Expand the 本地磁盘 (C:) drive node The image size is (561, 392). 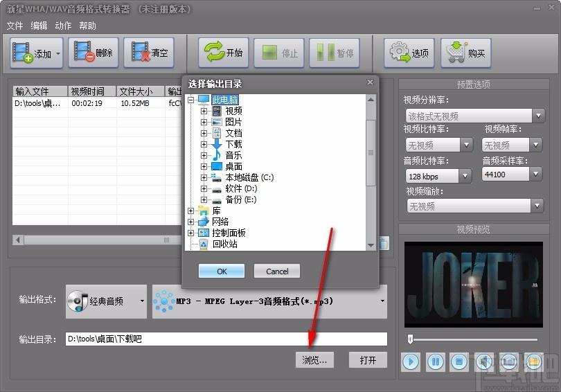coord(204,178)
